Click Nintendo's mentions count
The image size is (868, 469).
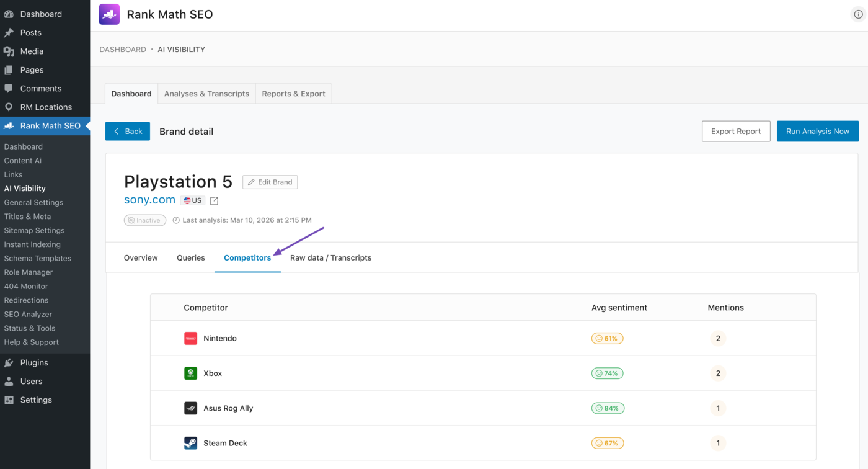point(718,338)
